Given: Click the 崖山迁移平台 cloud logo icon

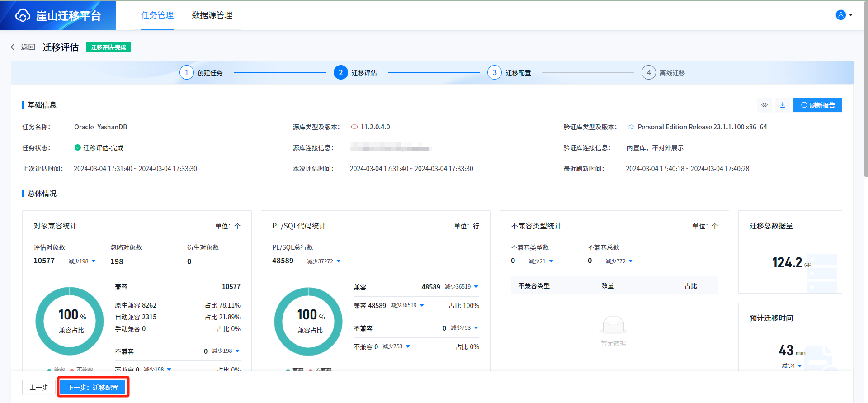Looking at the screenshot, I should pos(23,15).
